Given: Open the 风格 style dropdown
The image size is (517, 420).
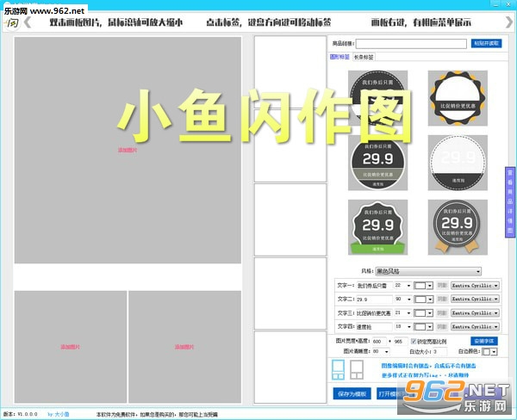Looking at the screenshot, I should tap(428, 271).
